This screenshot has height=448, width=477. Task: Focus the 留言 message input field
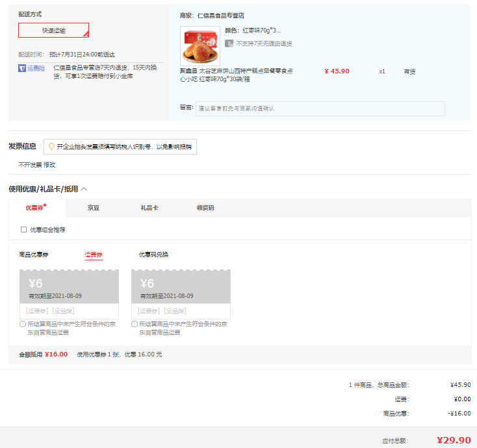pyautogui.click(x=320, y=108)
